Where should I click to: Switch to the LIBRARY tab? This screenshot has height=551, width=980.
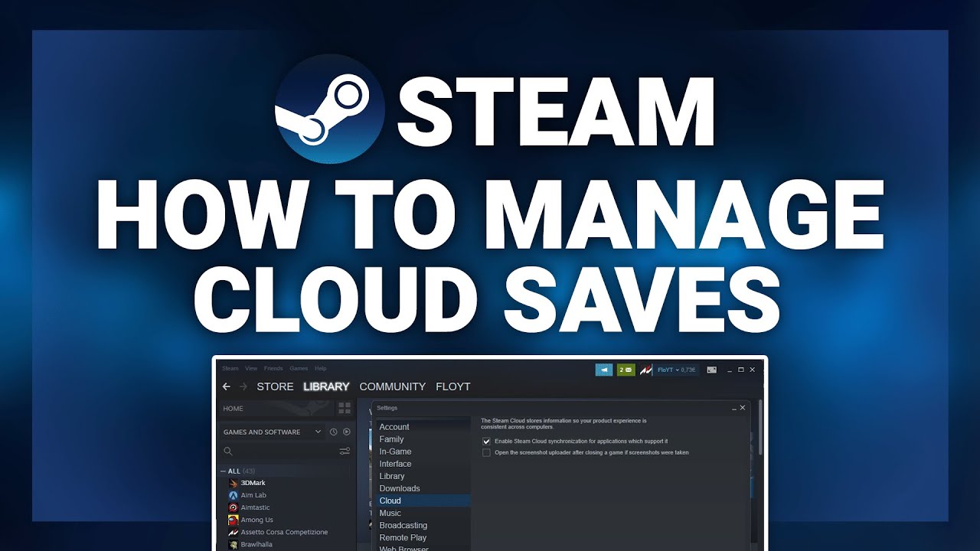click(326, 386)
